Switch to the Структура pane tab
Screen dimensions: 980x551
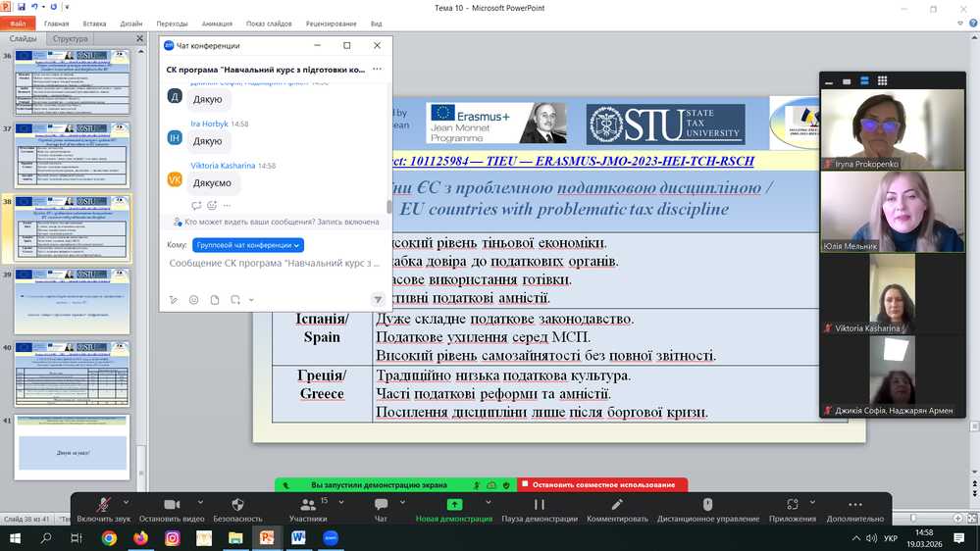[x=70, y=39]
